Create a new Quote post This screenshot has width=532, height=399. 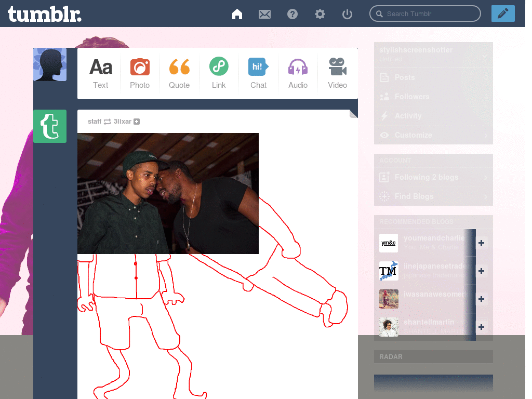tap(179, 73)
